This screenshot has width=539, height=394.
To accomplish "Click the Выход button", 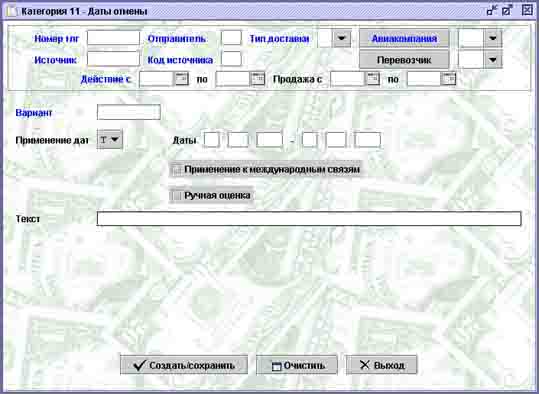I will tap(382, 365).
